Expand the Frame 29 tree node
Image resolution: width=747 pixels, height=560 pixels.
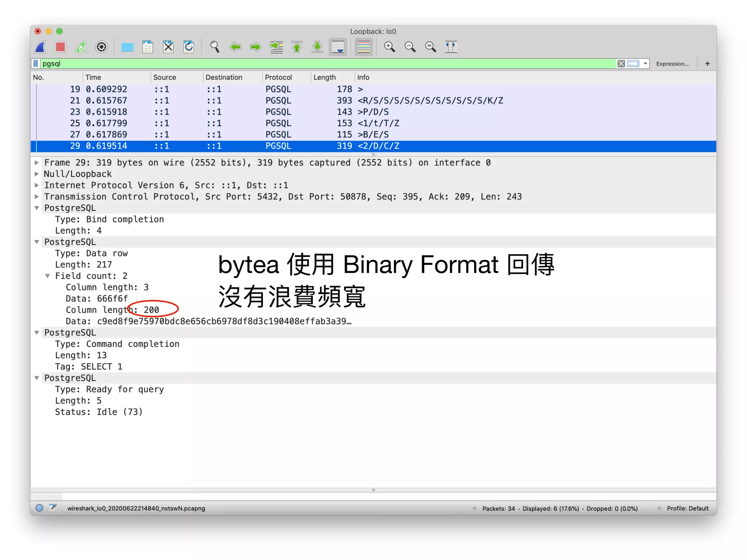click(37, 163)
